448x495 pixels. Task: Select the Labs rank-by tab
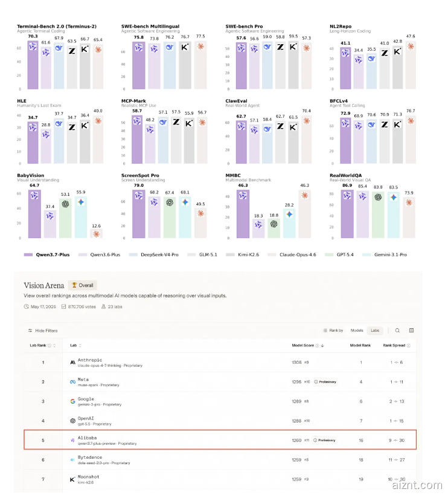375,330
